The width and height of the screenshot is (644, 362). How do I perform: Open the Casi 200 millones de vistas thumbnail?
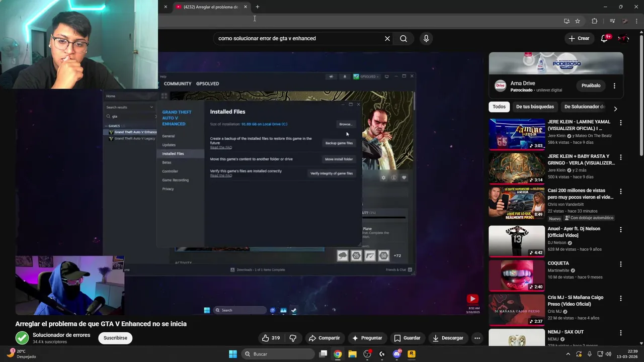[517, 203]
